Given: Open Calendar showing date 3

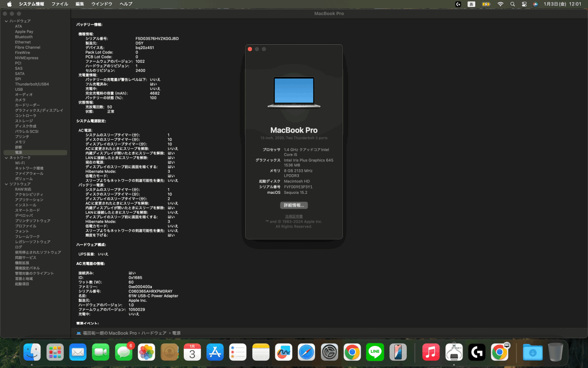Looking at the screenshot, I should (193, 352).
